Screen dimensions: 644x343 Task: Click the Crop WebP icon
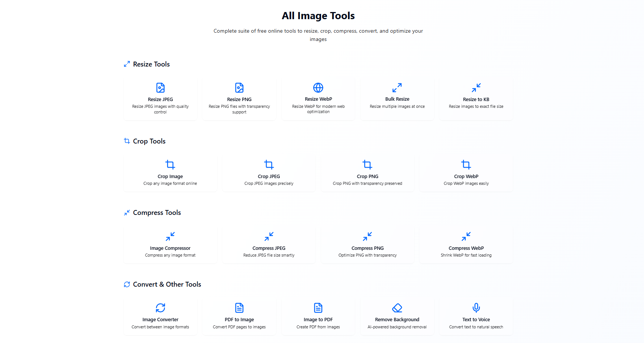[x=466, y=165]
